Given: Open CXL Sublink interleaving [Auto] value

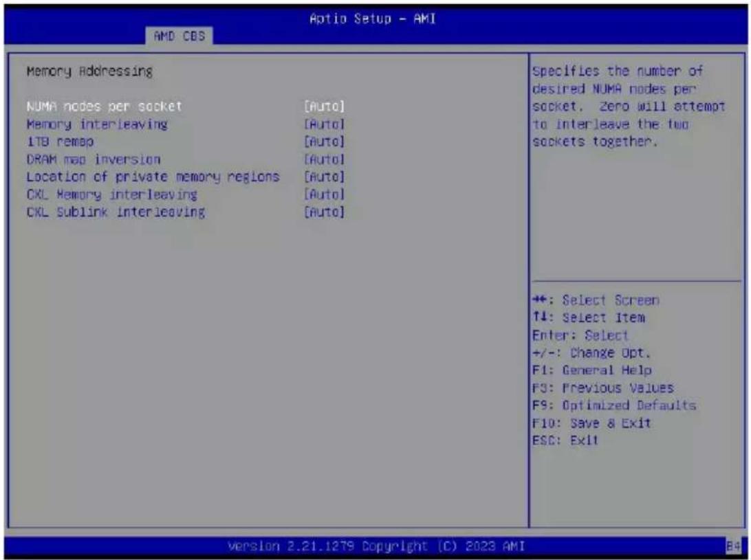Looking at the screenshot, I should (x=324, y=212).
